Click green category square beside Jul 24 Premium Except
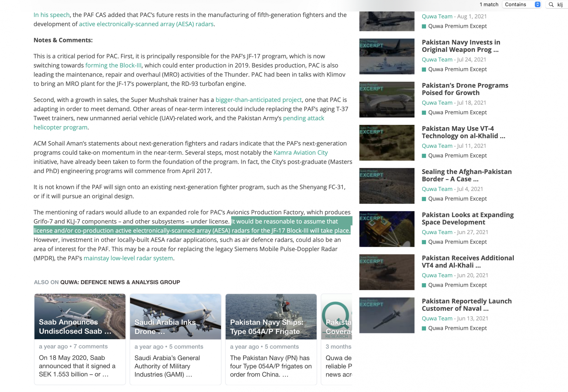The image size is (568, 392). [x=424, y=69]
